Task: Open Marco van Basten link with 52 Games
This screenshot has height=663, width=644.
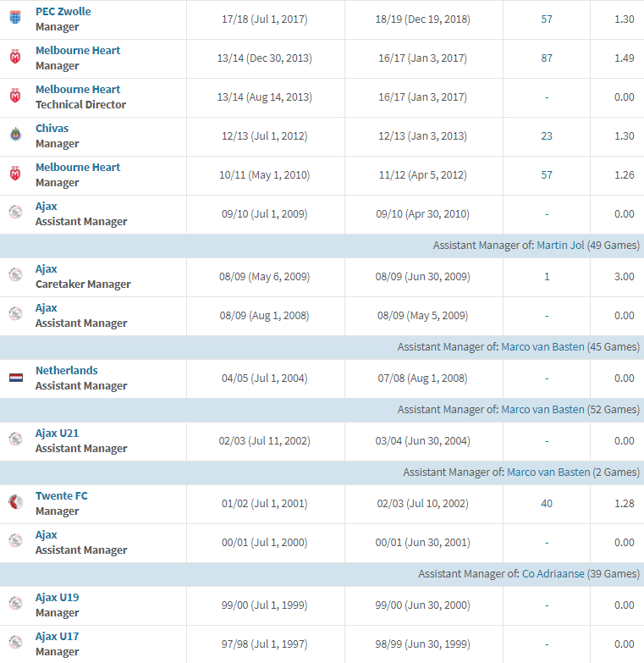Action: click(x=542, y=410)
